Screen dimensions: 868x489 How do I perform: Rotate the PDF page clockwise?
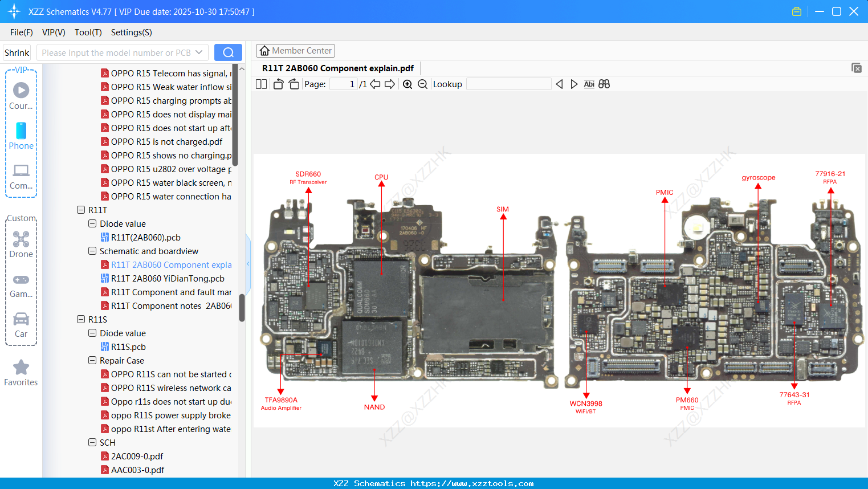point(293,83)
